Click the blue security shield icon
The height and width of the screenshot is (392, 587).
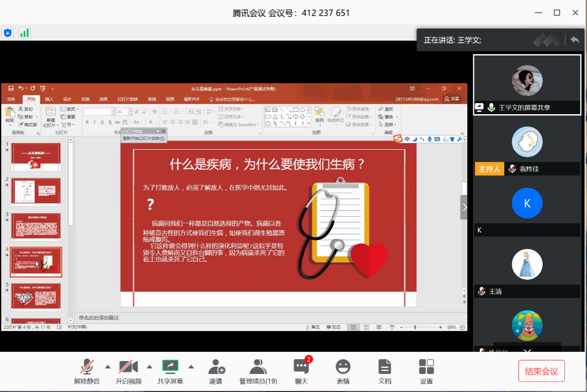[x=7, y=33]
